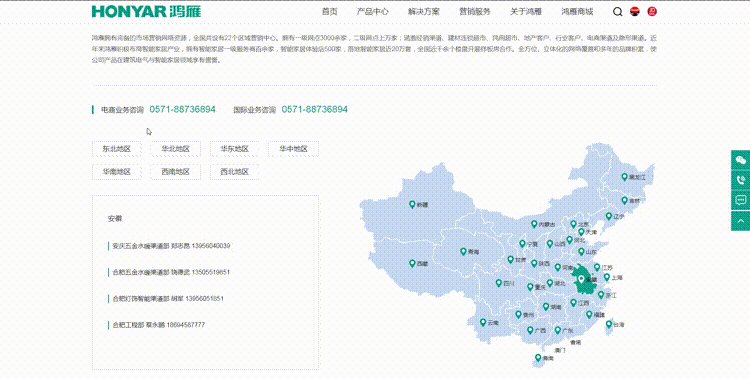Choose the 华东地区 region filter
The image size is (750, 379).
click(x=234, y=149)
